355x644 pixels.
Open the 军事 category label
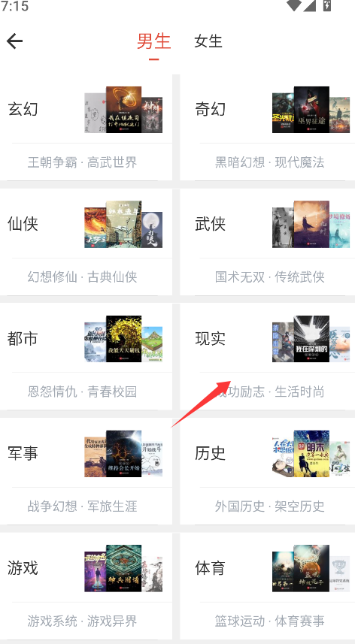(x=23, y=453)
